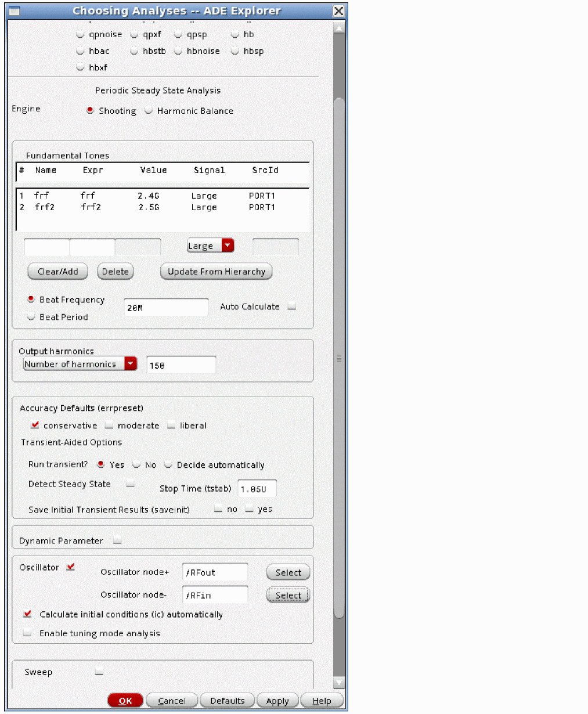
Task: Click the Apply button
Action: pyautogui.click(x=277, y=701)
